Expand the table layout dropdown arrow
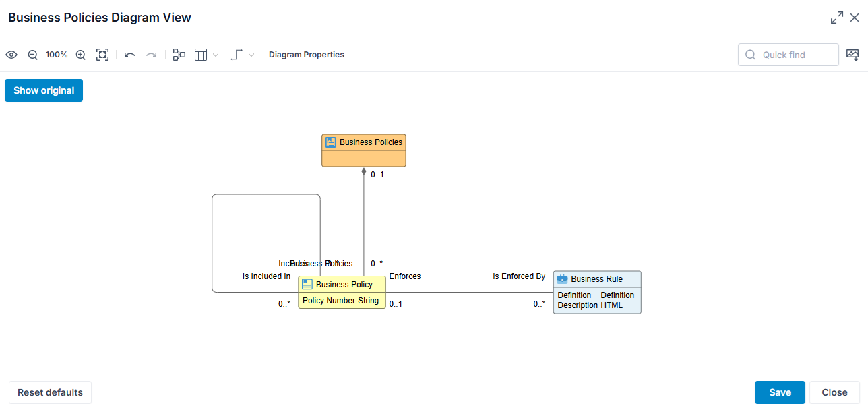The width and height of the screenshot is (868, 412). tap(216, 55)
